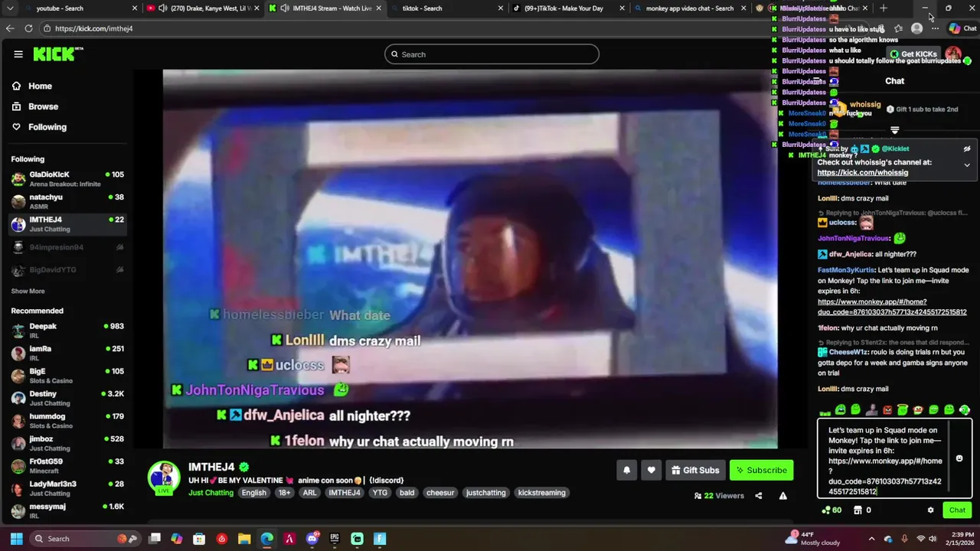Screen dimensions: 980x551
Task: Open the monkey.app duo code link in chat
Action: click(x=892, y=307)
